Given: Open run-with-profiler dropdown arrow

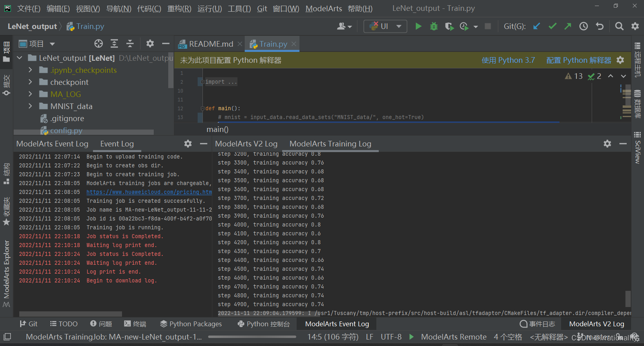Looking at the screenshot, I should (x=476, y=27).
